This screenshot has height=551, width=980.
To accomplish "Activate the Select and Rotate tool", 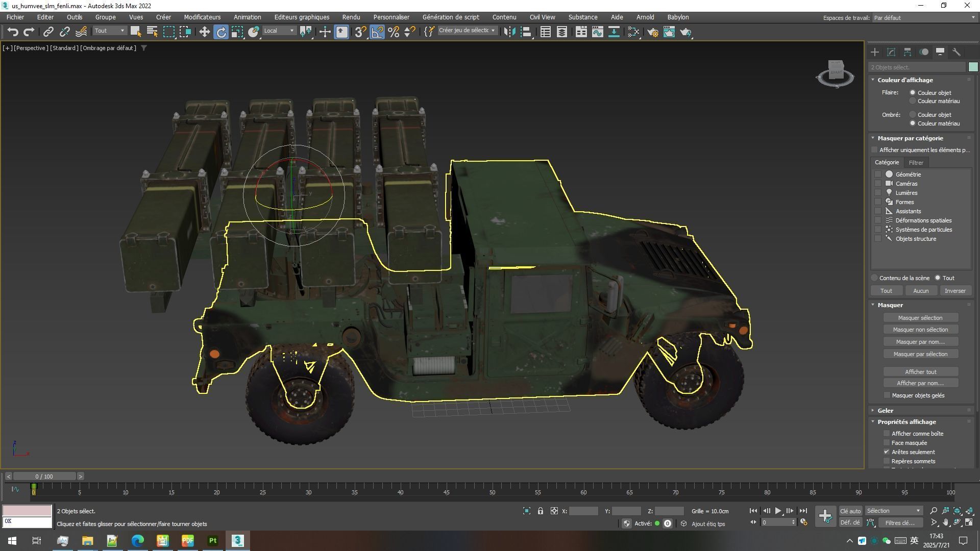I will pos(221,32).
